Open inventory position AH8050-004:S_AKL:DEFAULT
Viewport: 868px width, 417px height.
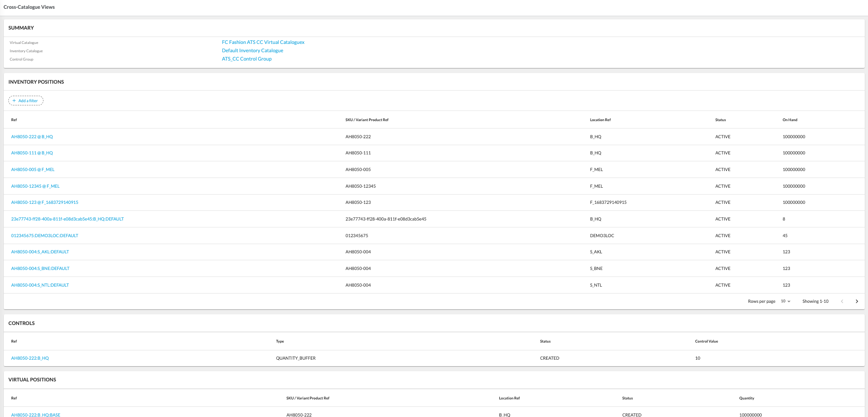pos(40,251)
